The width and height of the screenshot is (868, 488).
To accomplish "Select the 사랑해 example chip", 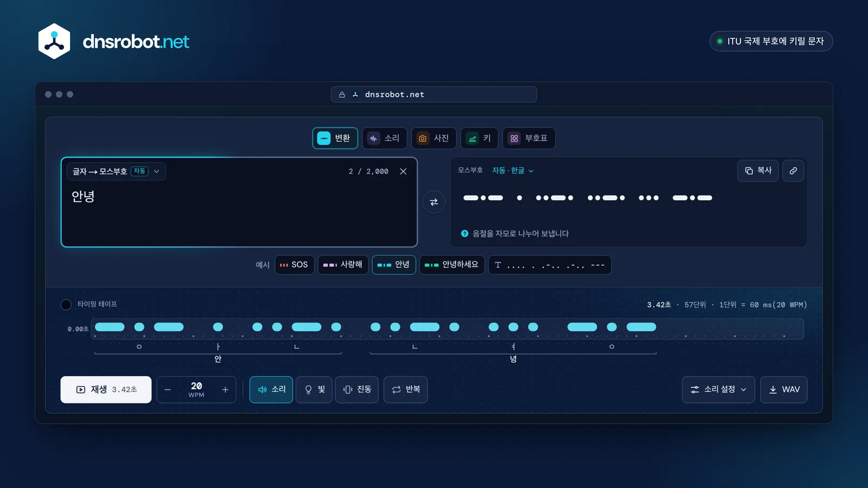I will 343,265.
